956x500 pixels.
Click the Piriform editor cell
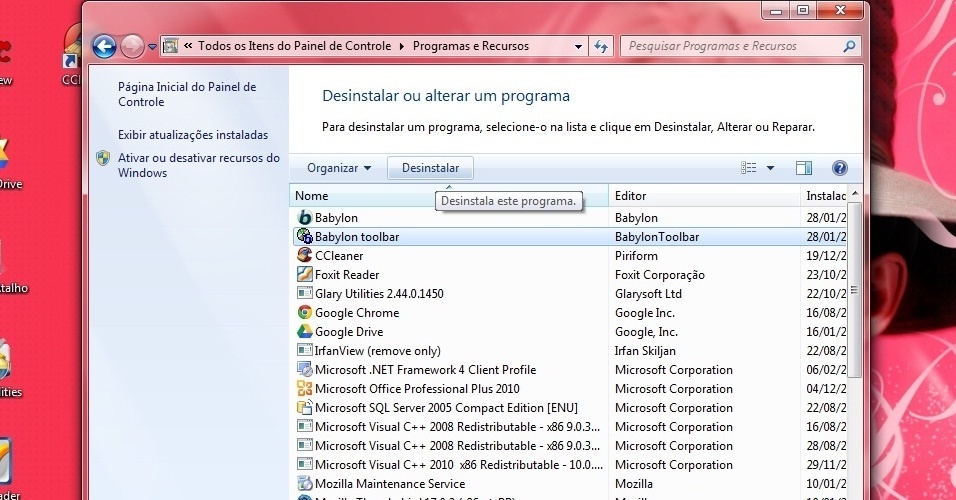tap(636, 255)
